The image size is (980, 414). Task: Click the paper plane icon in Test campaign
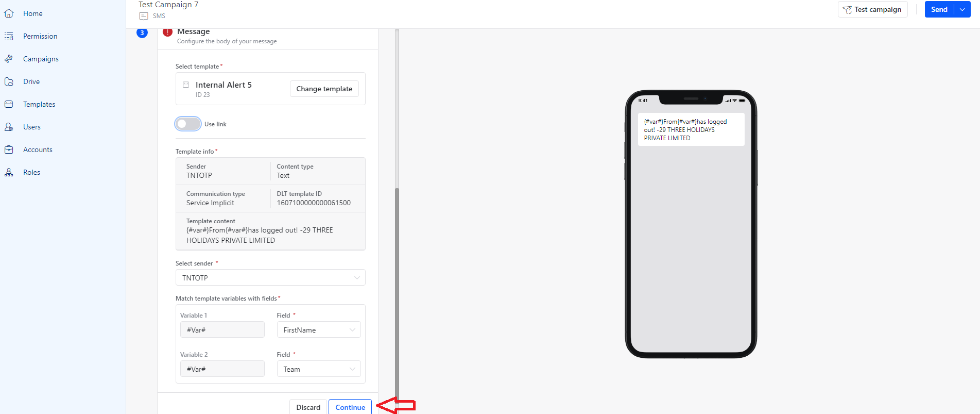(x=847, y=10)
